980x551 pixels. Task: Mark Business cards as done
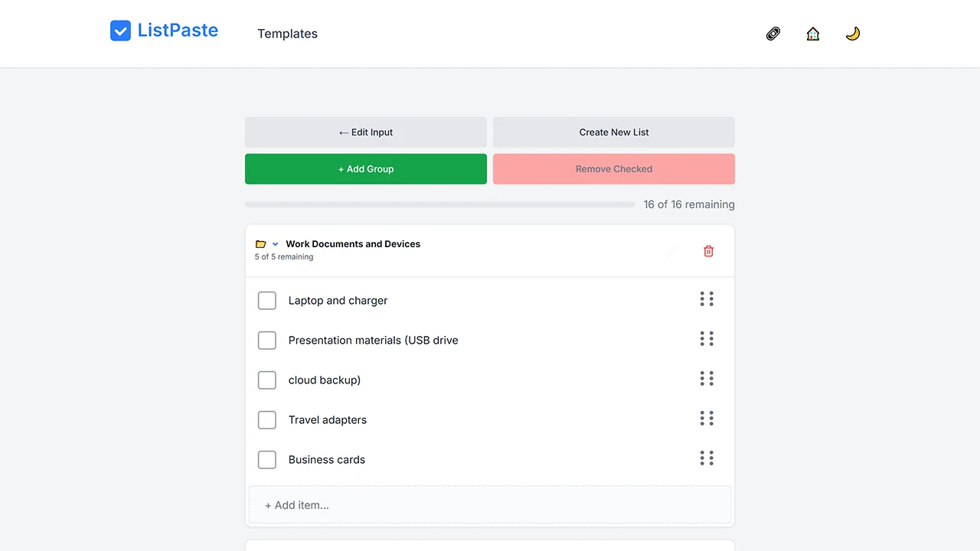pos(267,460)
